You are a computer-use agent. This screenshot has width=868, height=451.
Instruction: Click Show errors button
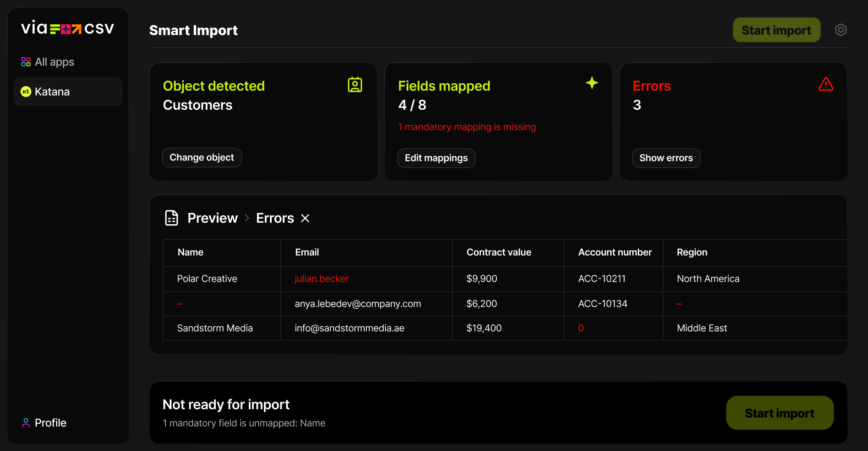pos(666,158)
